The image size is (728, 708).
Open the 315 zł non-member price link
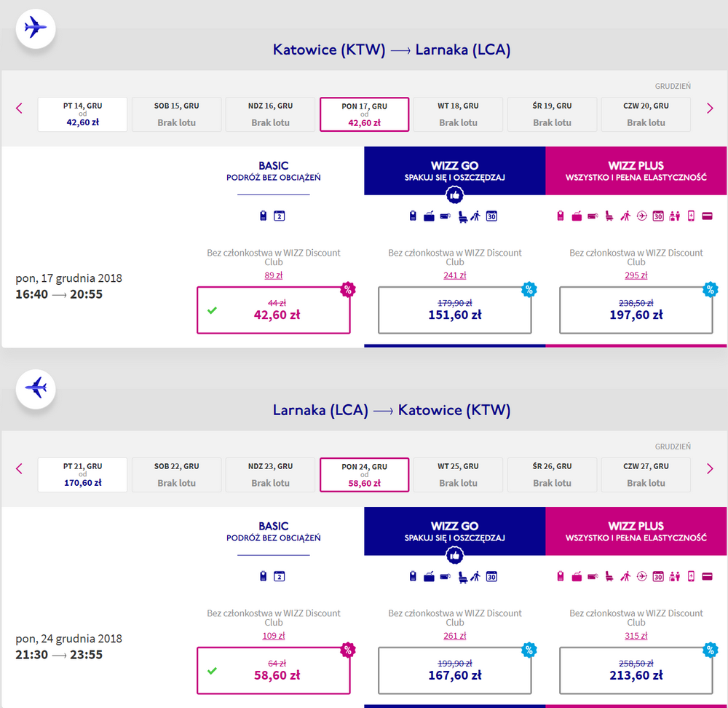636,636
